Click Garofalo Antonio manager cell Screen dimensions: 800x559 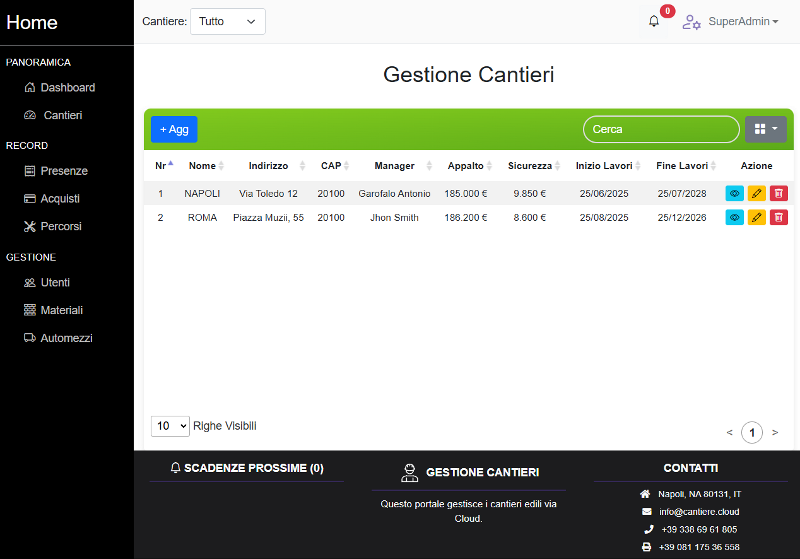coord(394,194)
